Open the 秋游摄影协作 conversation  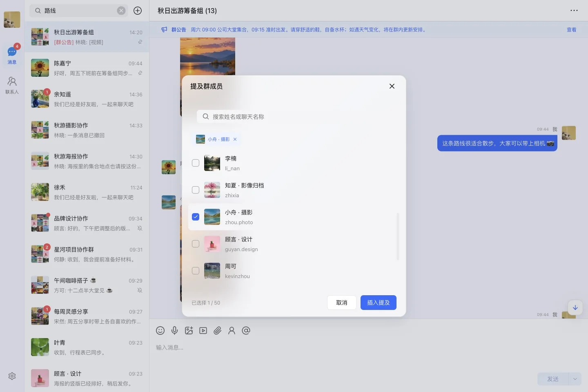87,130
